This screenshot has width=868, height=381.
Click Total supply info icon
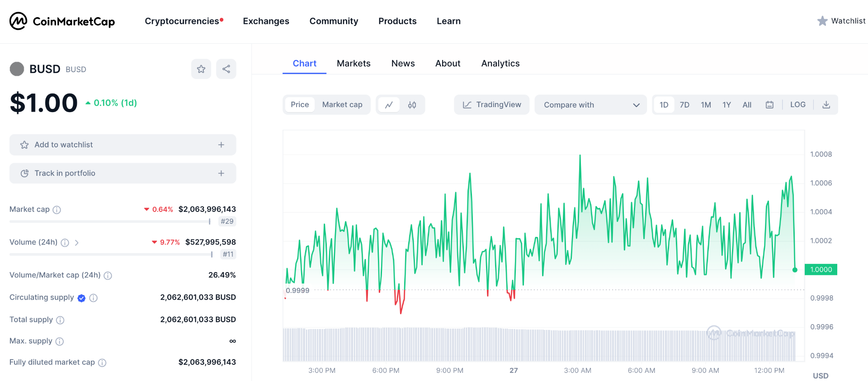click(60, 320)
